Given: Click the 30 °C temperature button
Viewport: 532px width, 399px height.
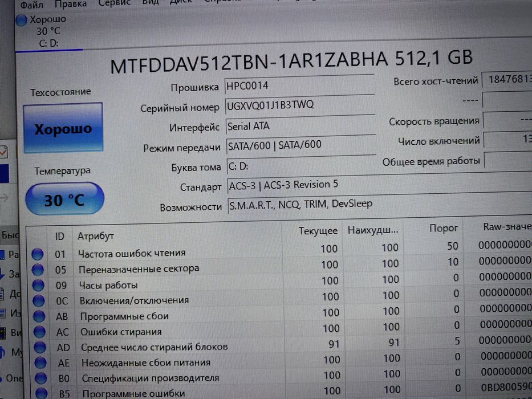Looking at the screenshot, I should pyautogui.click(x=64, y=199).
